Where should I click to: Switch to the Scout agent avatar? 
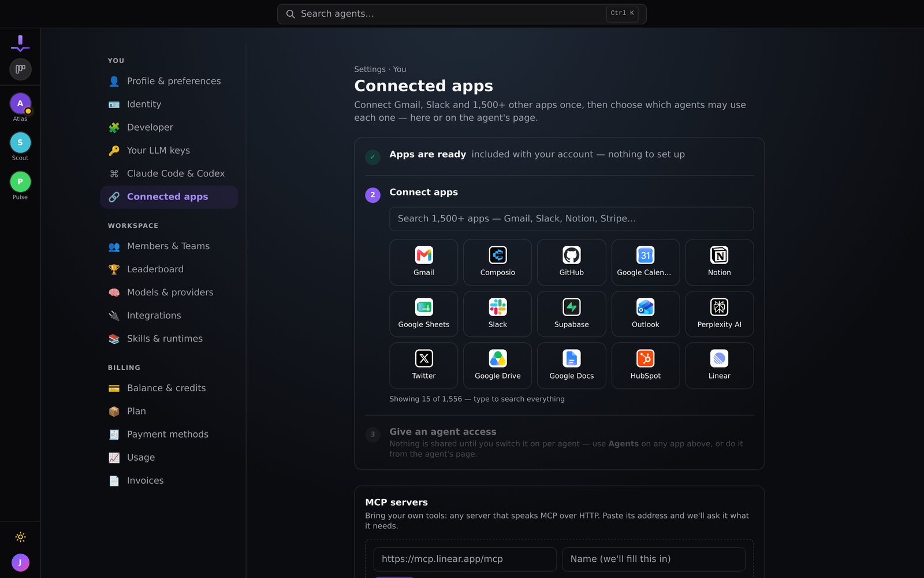pos(20,143)
